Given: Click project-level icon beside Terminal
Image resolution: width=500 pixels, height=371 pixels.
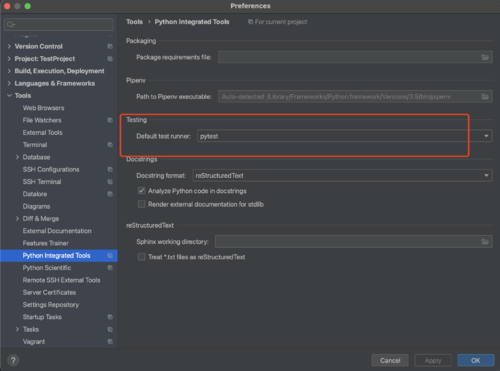Looking at the screenshot, I should [110, 145].
